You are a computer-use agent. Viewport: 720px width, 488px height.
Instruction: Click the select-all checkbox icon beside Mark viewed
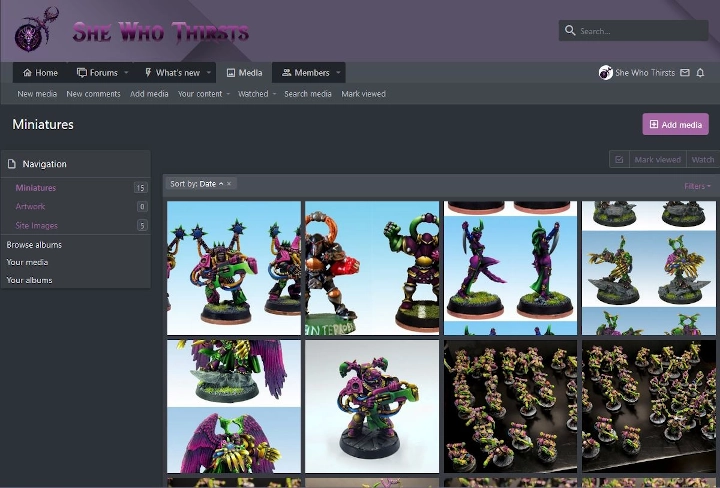point(619,159)
